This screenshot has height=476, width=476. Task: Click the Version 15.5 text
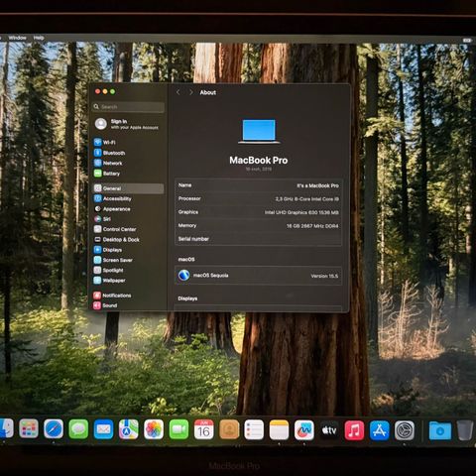pyautogui.click(x=324, y=276)
